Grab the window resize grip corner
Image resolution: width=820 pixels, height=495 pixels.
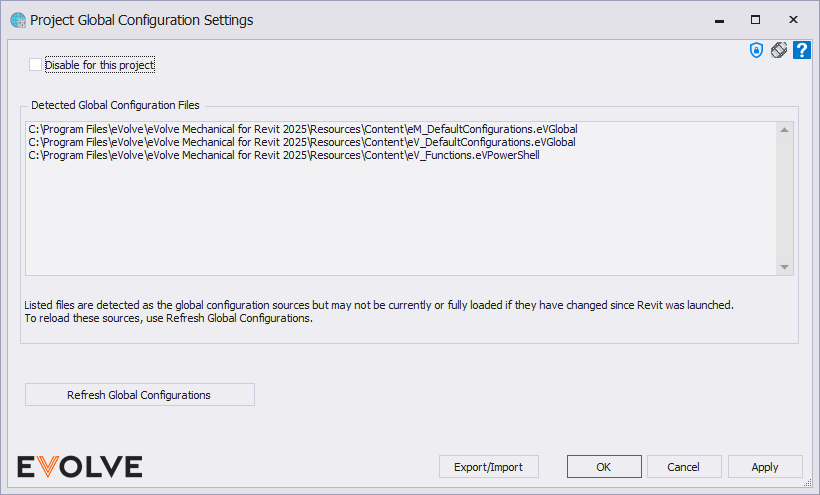(808, 483)
